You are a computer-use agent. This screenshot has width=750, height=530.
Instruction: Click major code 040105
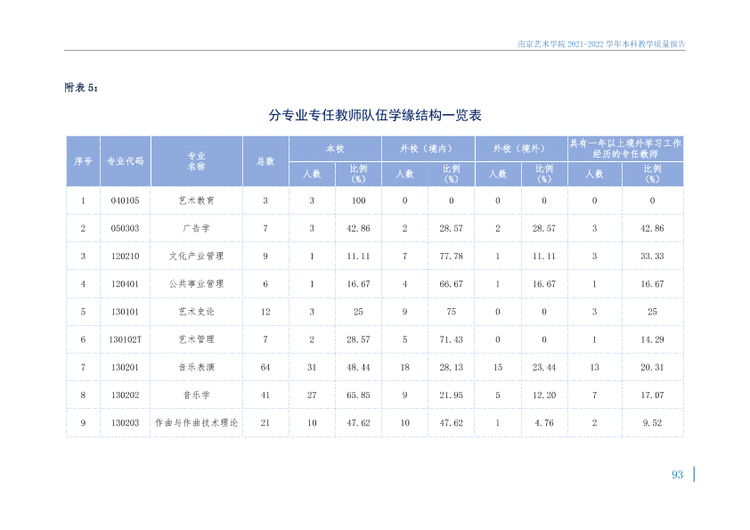(125, 200)
